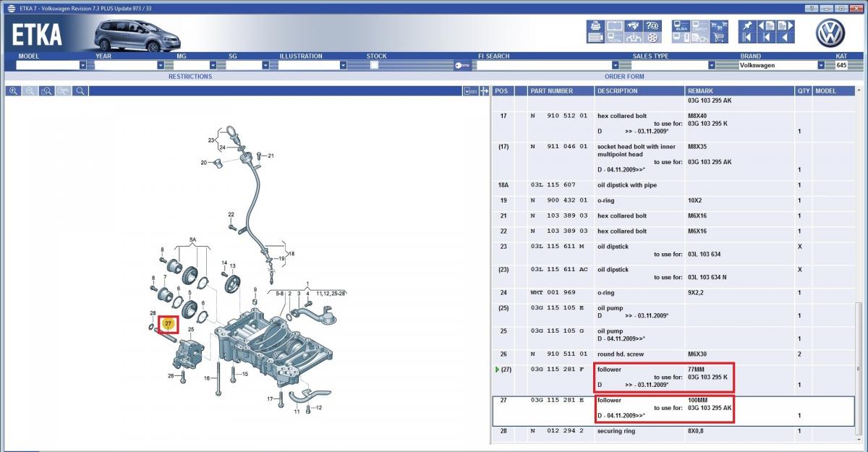The image size is (868, 452).
Task: Click position 27 in the diagram
Action: 168,323
